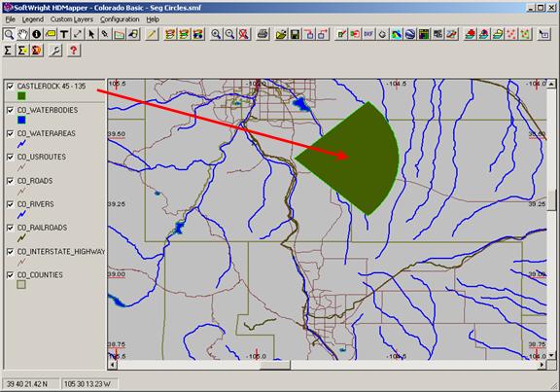
Task: Click the CO_RAILROADS line symbol
Action: coord(21,237)
